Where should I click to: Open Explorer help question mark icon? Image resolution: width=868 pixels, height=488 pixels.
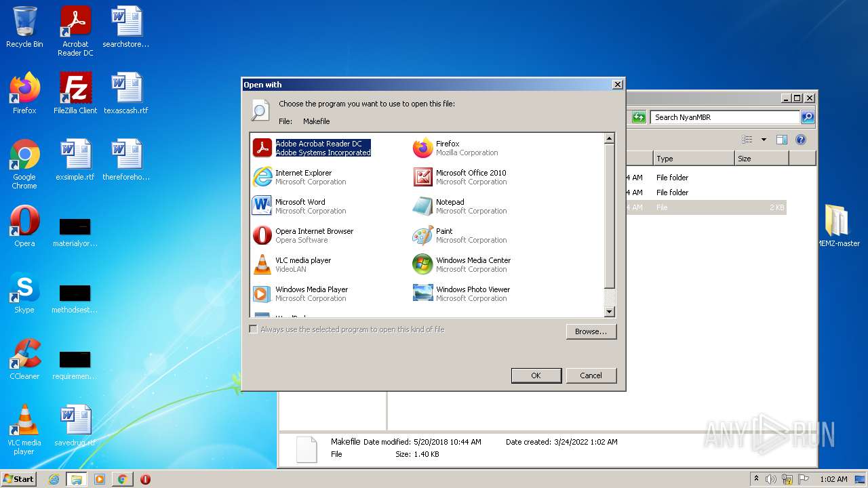[x=801, y=140]
